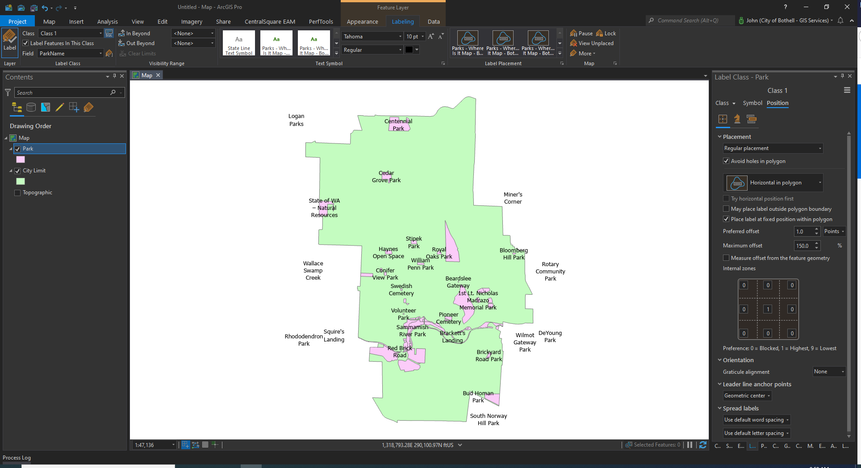Check May place label outside polygon boundary
This screenshot has height=468, width=861.
(726, 209)
